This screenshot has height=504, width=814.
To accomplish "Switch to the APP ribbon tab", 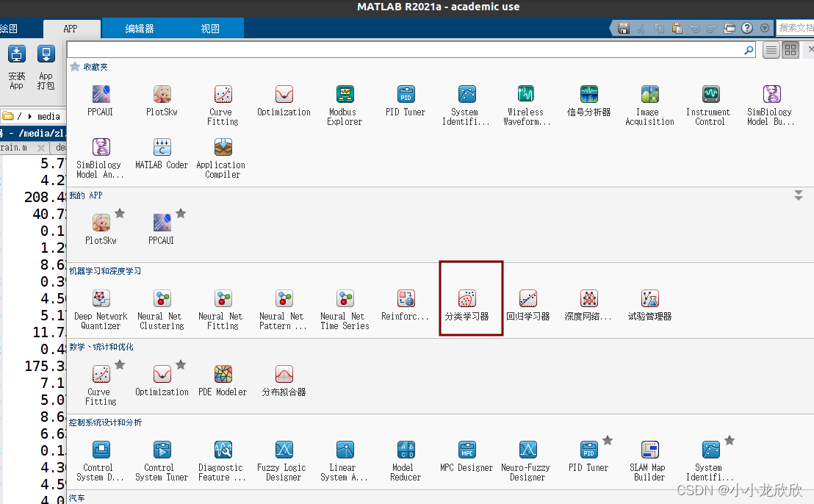I will [x=71, y=29].
